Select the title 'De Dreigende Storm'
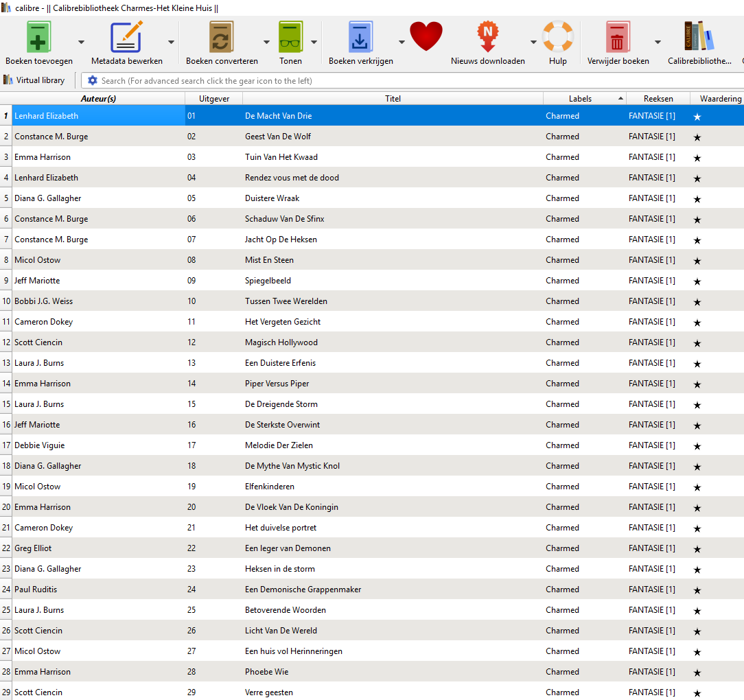This screenshot has height=700, width=744. (x=281, y=404)
